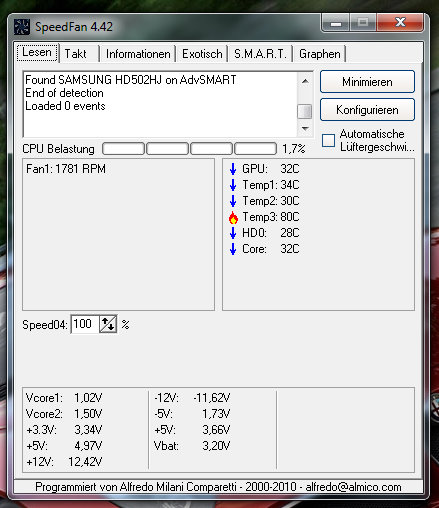Click the log scrollbar down arrow
The height and width of the screenshot is (508, 439).
coord(305,128)
